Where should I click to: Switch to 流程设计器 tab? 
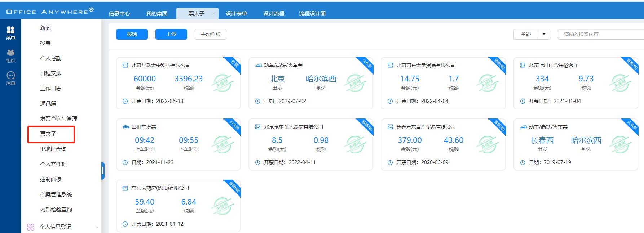312,14
